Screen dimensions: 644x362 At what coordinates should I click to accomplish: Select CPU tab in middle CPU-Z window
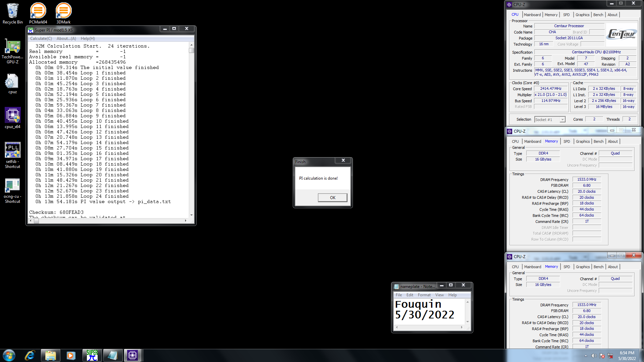coord(515,141)
